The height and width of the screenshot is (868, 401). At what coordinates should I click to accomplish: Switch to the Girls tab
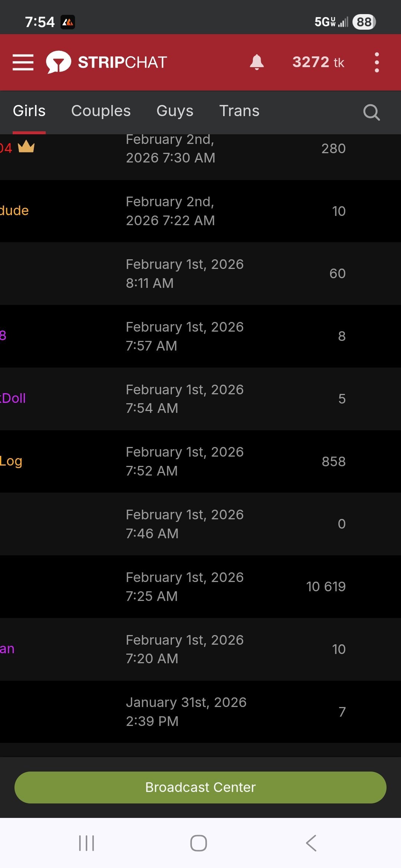(x=29, y=111)
